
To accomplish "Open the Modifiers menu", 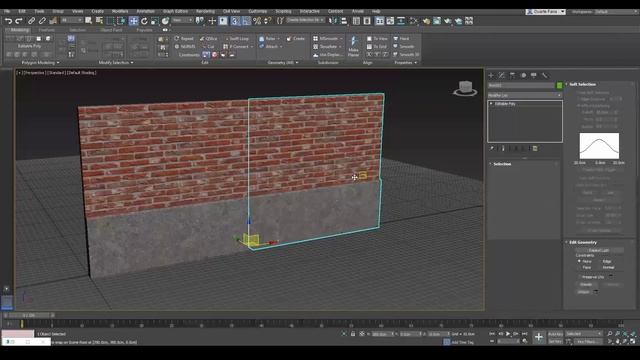I will point(120,11).
